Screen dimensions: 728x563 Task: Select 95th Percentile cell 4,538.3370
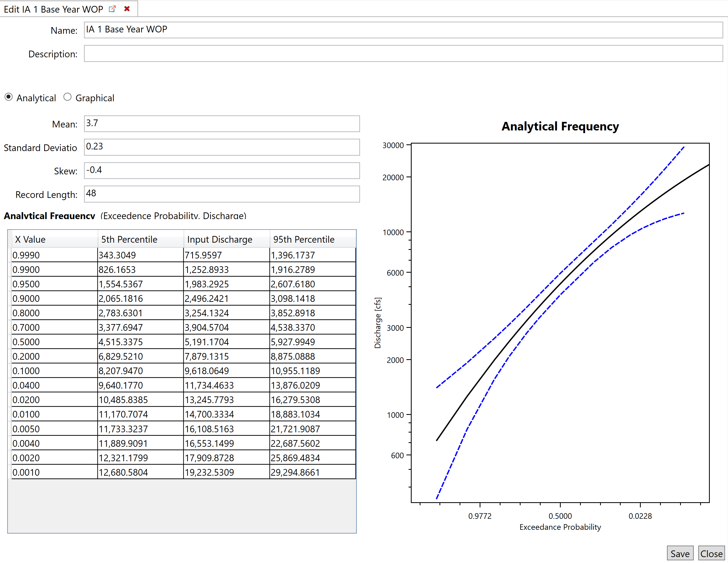[x=313, y=328]
